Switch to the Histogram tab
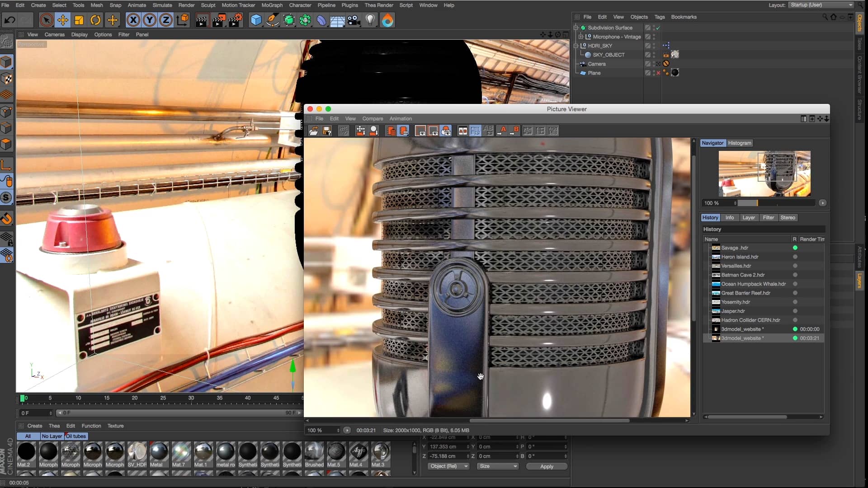This screenshot has height=488, width=868. point(740,143)
